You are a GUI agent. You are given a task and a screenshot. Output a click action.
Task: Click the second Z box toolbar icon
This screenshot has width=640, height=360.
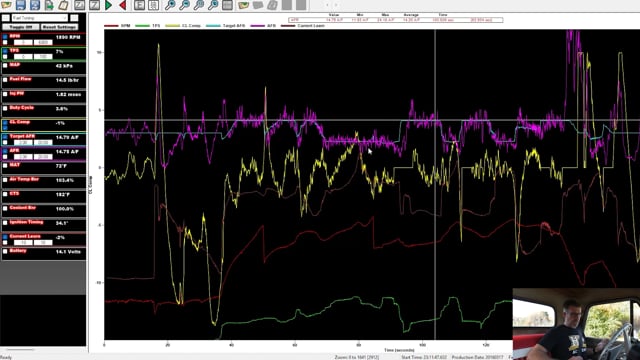[x=94, y=5]
